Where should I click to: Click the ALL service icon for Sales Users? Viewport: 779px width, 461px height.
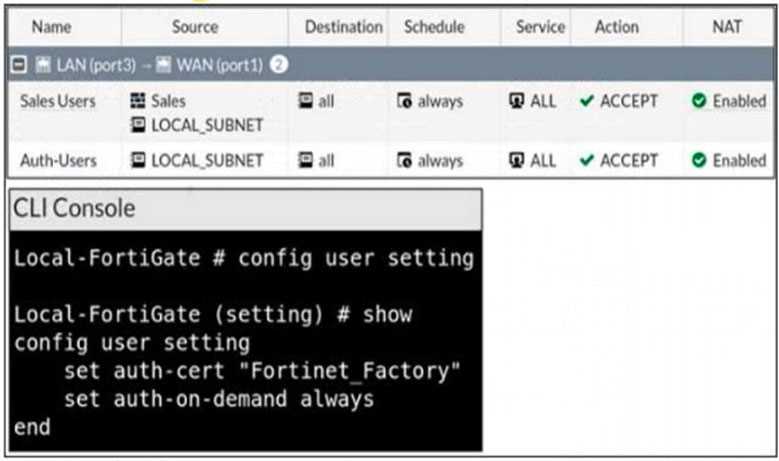click(517, 101)
